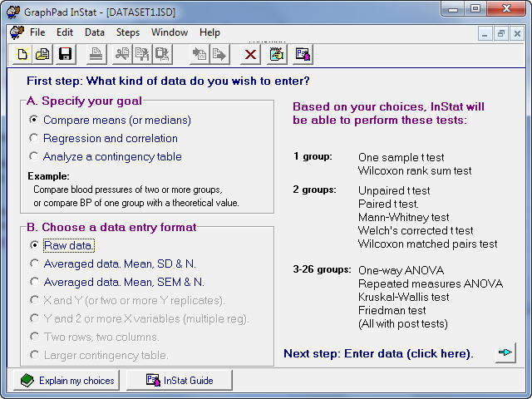
Task: Select Compare means (or medians) option
Action: click(34, 120)
